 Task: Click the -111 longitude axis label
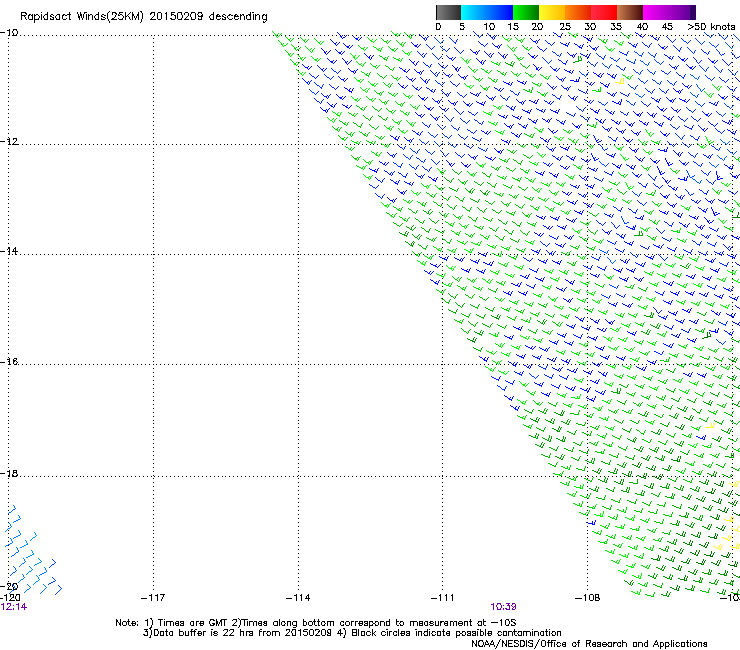[x=443, y=598]
